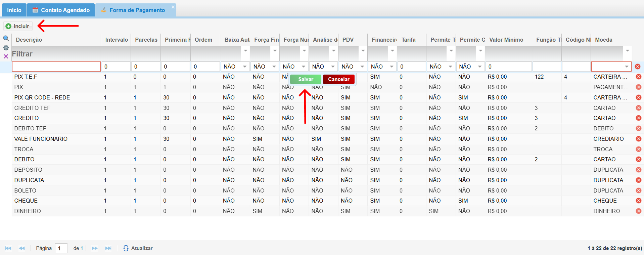Screen dimensions: 644x255
Task: Click the red Cancelar button
Action: click(x=338, y=79)
